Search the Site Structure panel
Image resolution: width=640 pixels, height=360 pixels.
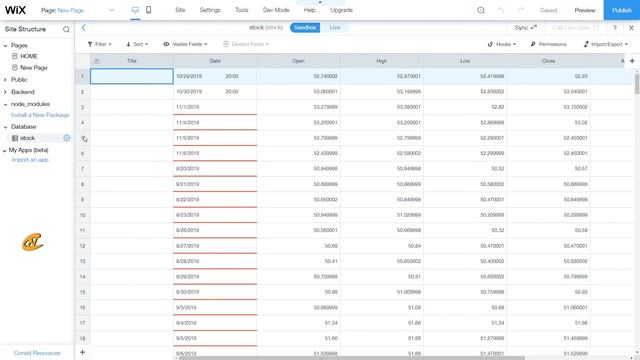click(66, 29)
